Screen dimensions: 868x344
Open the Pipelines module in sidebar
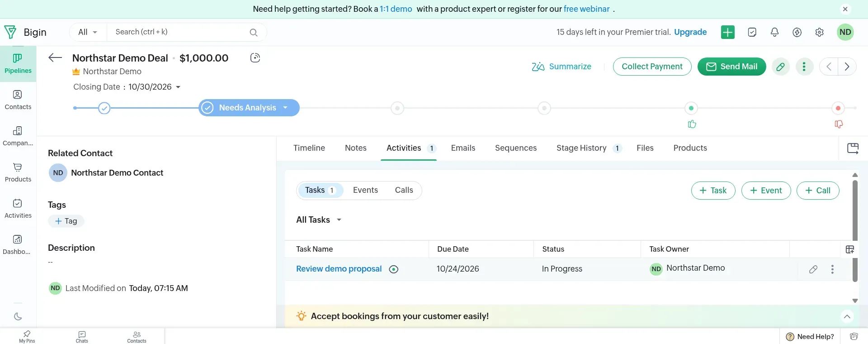[x=18, y=63]
